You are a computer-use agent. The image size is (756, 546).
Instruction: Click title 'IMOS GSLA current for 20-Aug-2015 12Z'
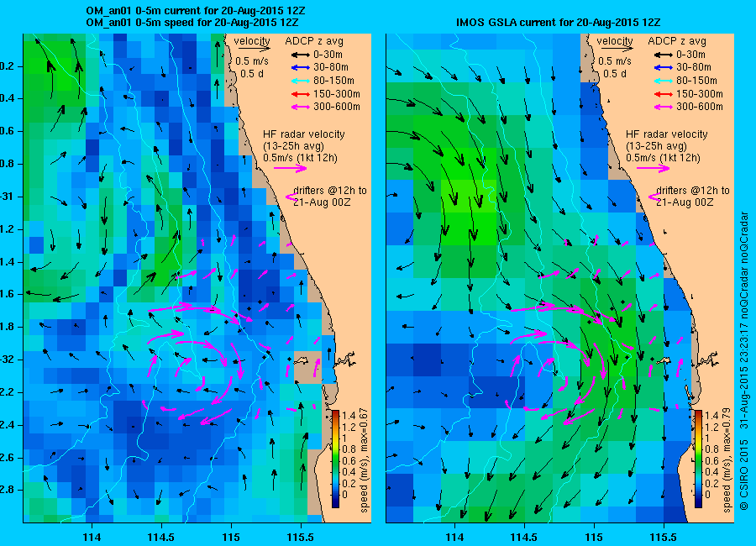coord(559,23)
